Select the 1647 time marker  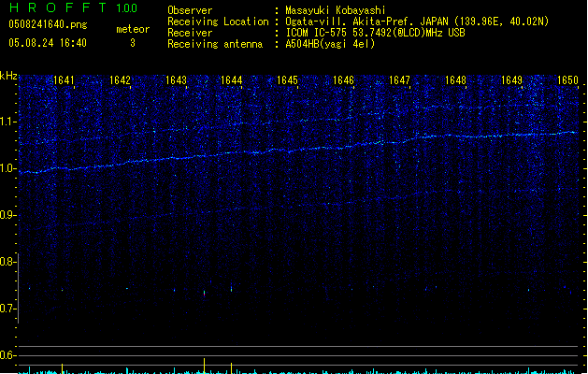tap(399, 80)
